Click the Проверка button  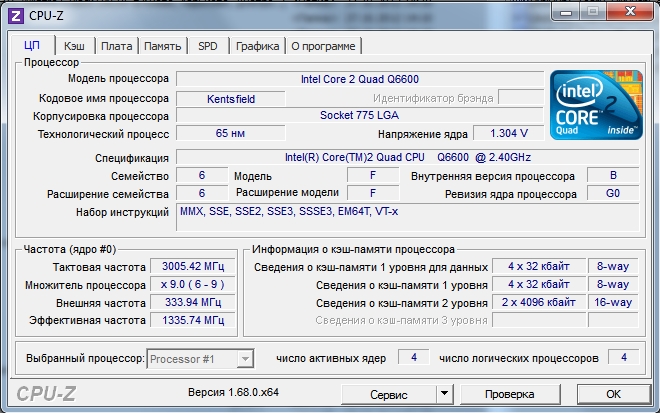coord(510,394)
